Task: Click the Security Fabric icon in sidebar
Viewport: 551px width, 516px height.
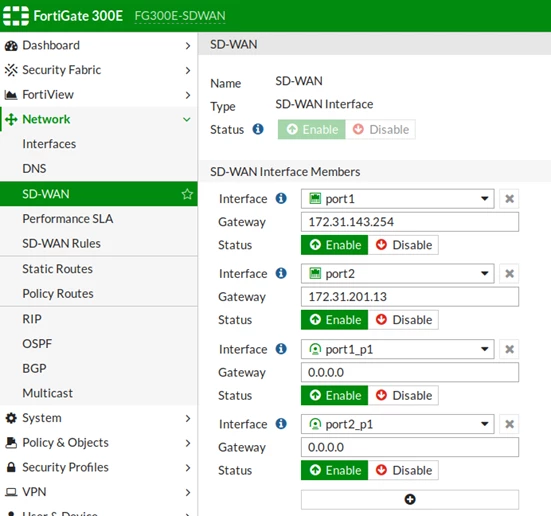Action: (11, 70)
